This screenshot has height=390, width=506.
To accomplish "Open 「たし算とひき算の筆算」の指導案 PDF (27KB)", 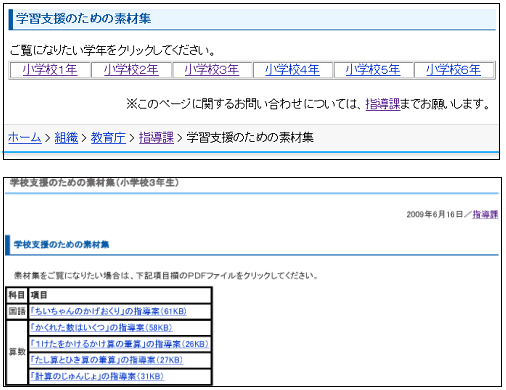I will 107,360.
